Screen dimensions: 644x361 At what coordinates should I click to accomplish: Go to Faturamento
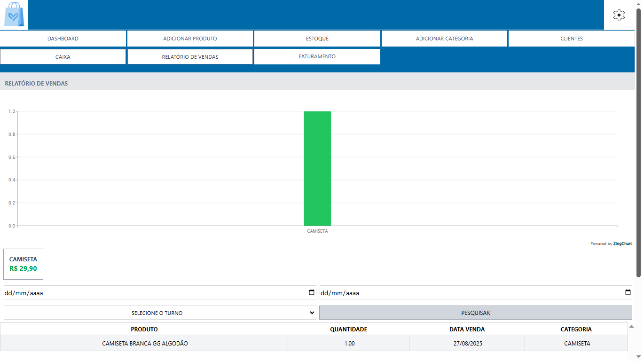point(317,56)
